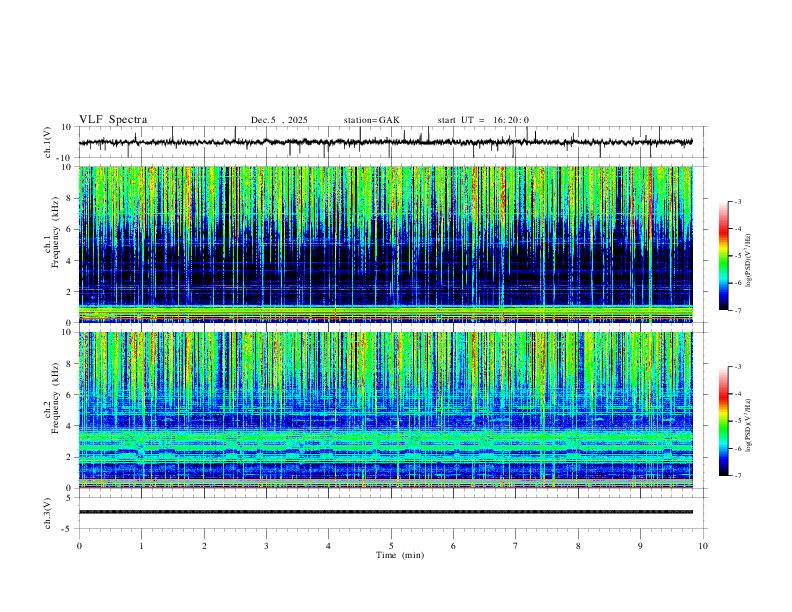The width and height of the screenshot is (792, 612).
Task: Click the "-3" label on ch.1 colorbar
Action: [x=737, y=201]
